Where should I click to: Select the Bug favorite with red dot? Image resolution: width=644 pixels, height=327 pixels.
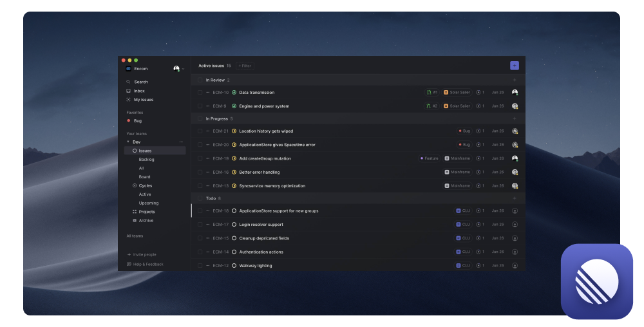[135, 120]
